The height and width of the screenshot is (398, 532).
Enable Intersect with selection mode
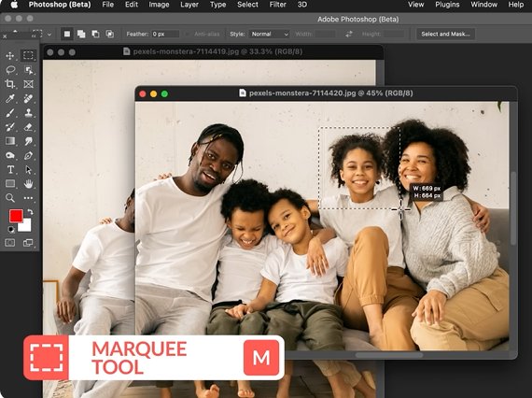point(109,34)
